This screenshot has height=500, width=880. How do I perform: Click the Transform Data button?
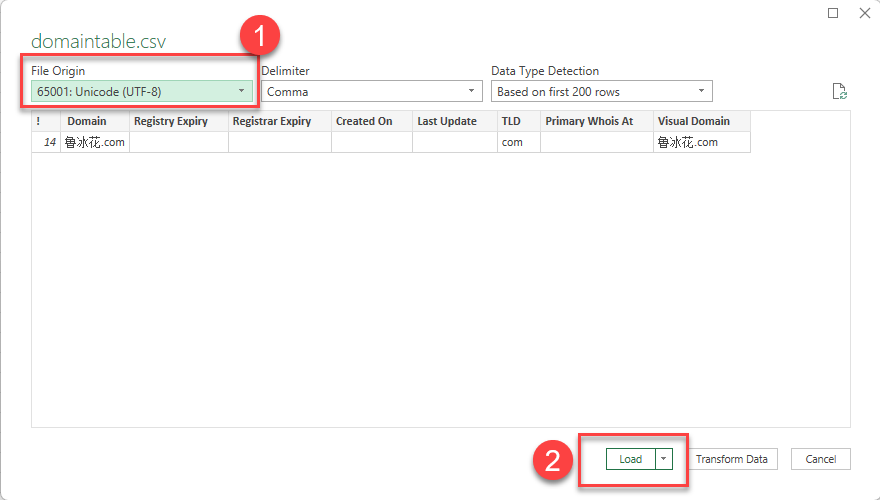coord(731,459)
